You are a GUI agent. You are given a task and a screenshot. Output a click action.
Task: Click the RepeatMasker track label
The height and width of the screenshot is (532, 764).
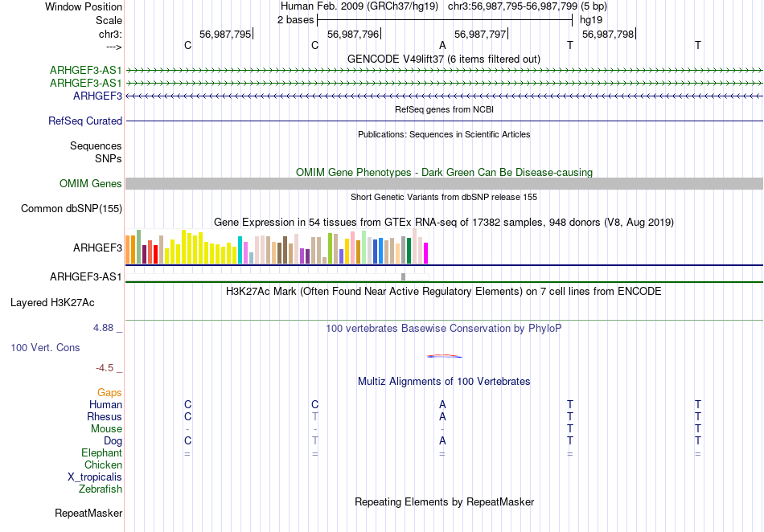pyautogui.click(x=88, y=513)
